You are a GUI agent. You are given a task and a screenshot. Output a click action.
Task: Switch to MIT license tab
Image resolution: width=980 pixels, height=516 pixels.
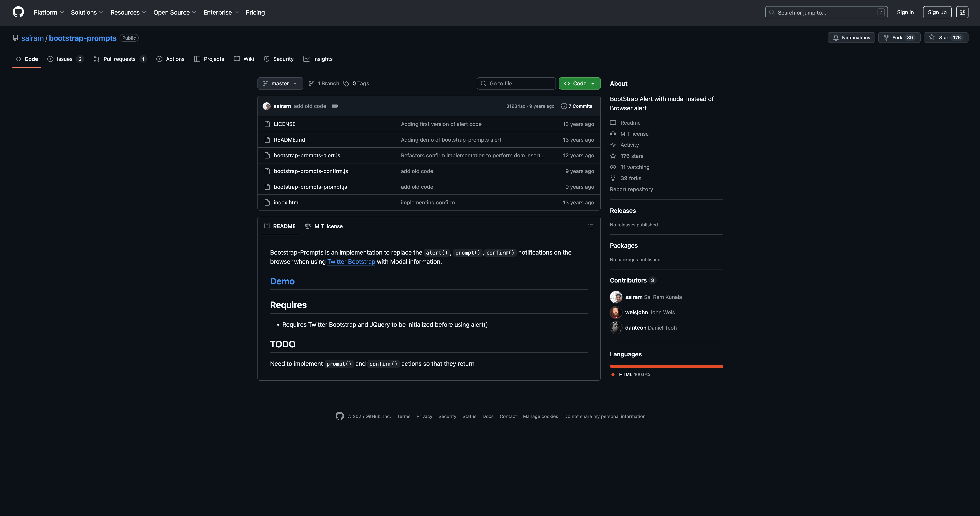324,226
